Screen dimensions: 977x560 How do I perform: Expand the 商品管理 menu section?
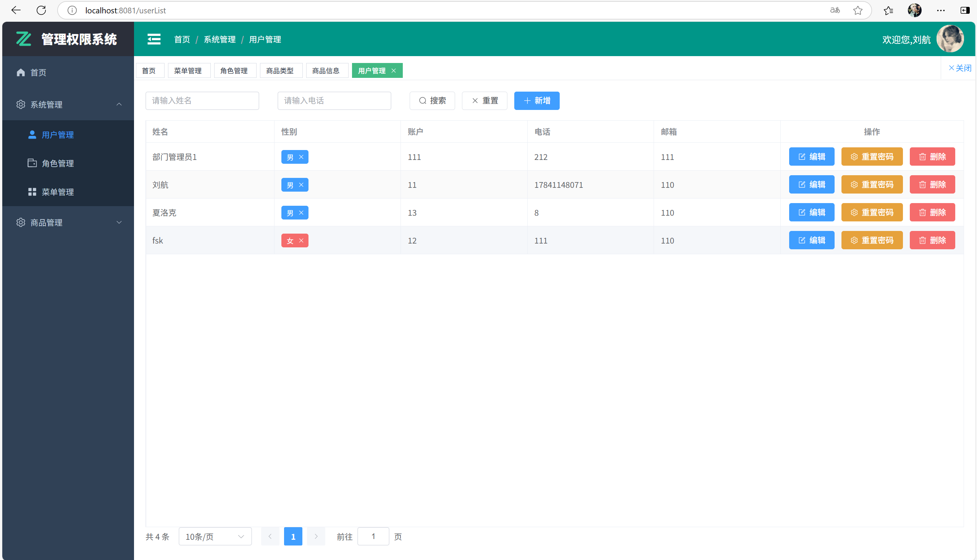pos(119,222)
